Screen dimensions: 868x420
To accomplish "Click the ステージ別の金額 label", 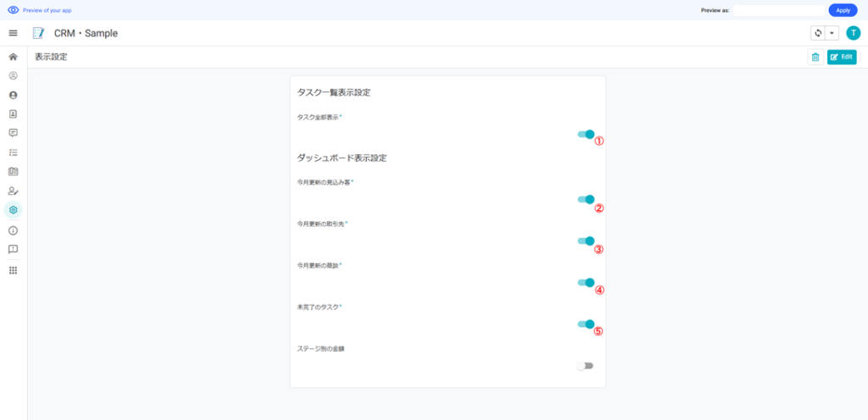I will (321, 349).
